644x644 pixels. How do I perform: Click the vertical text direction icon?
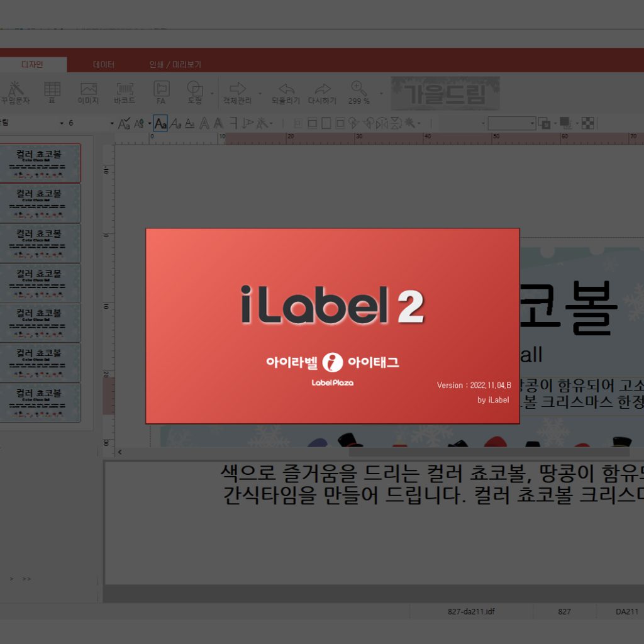click(234, 123)
